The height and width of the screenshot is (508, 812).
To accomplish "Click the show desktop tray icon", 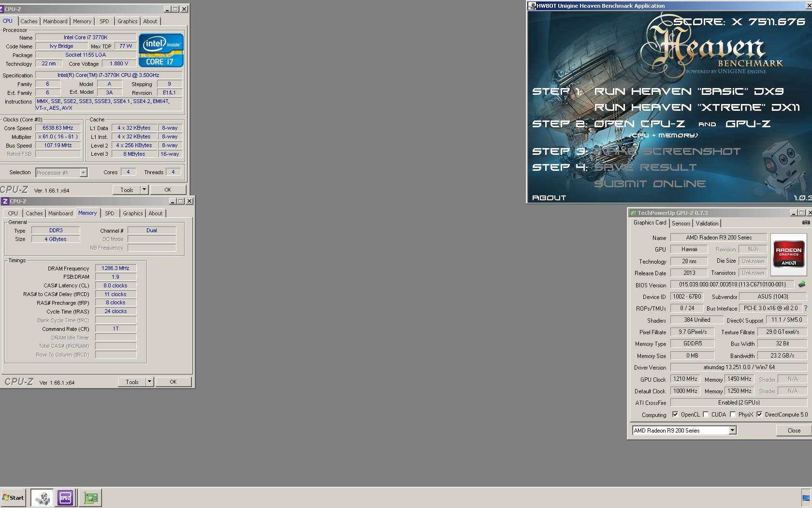I will point(806,497).
